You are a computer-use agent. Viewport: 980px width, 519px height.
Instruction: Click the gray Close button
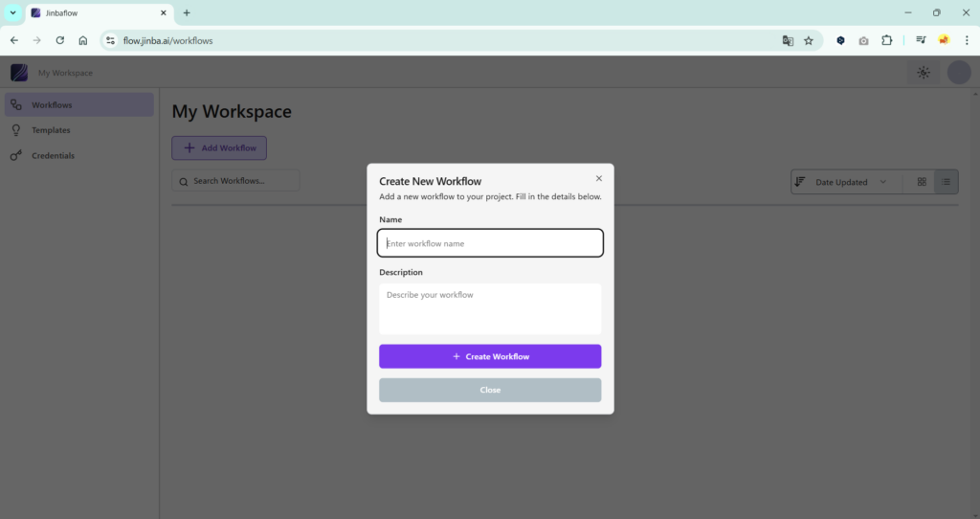coord(490,390)
